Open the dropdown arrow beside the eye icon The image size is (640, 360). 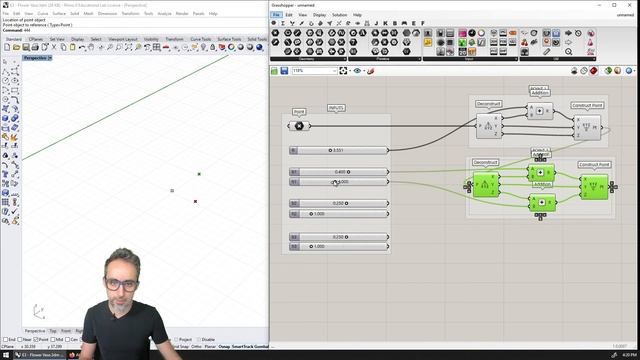(364, 71)
